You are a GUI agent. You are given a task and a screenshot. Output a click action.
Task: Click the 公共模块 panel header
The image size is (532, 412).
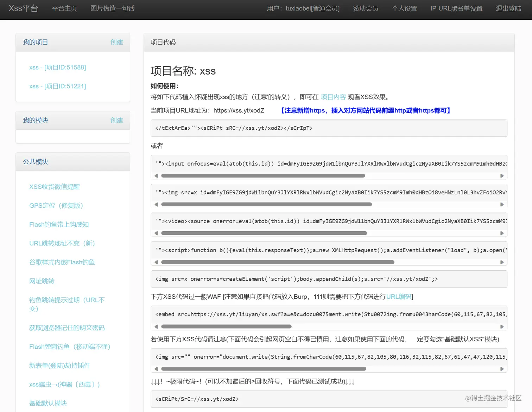(x=73, y=162)
